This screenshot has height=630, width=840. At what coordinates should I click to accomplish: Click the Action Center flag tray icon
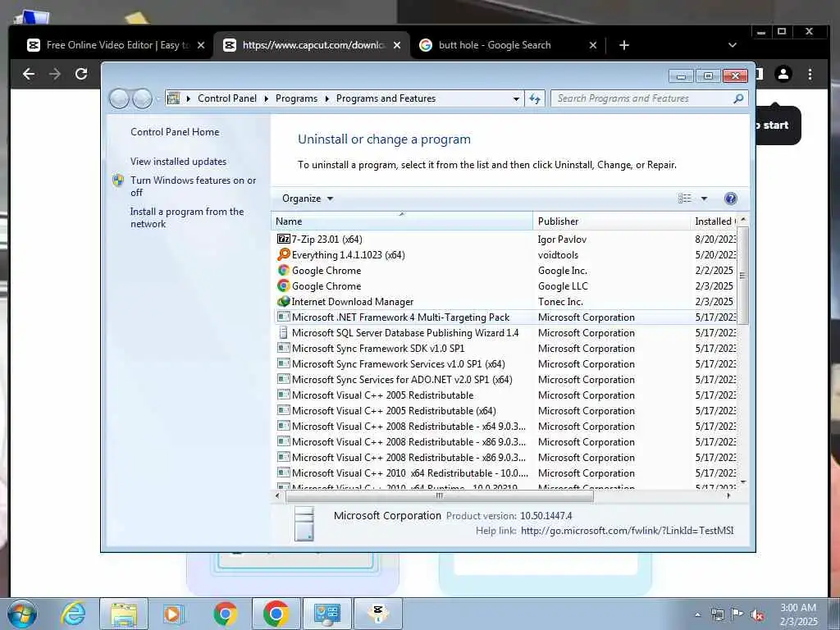737,614
